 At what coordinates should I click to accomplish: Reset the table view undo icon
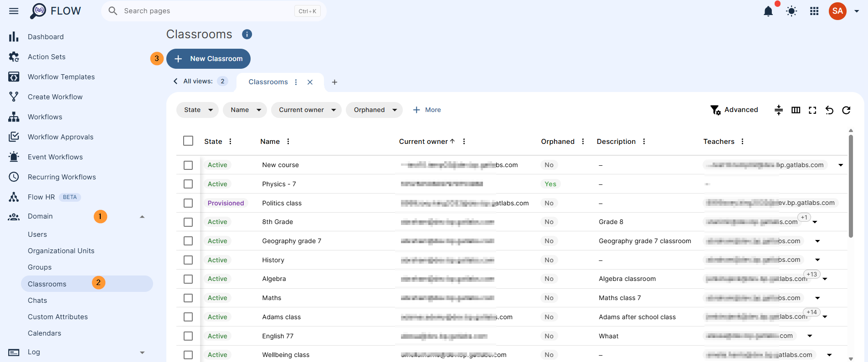829,110
